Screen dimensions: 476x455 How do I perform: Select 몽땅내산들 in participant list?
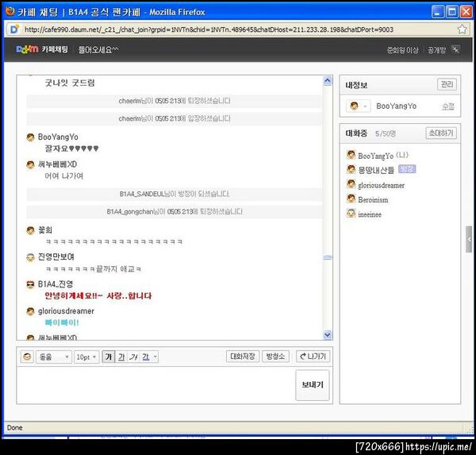[x=376, y=170]
